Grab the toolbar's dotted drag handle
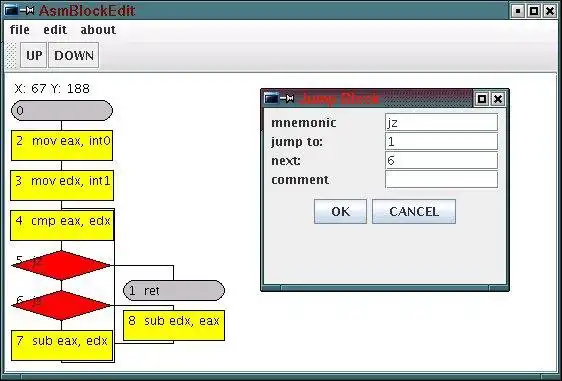This screenshot has width=562, height=381. click(x=12, y=55)
